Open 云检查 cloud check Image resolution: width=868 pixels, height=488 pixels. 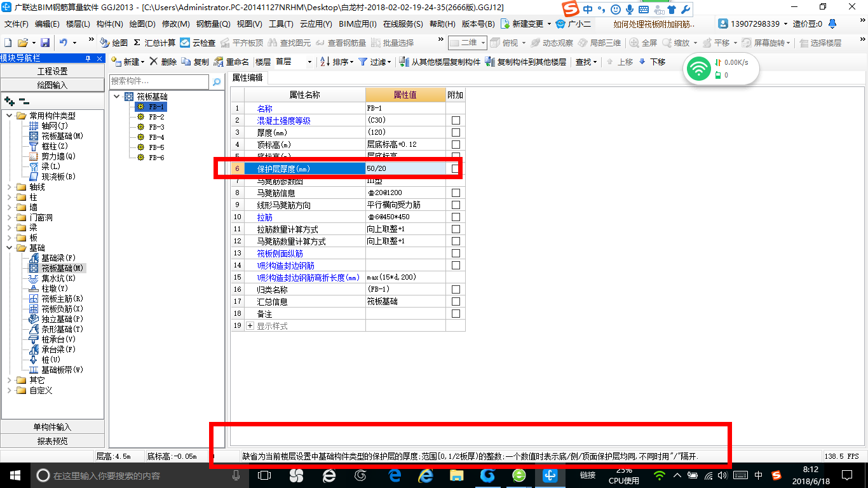point(198,43)
